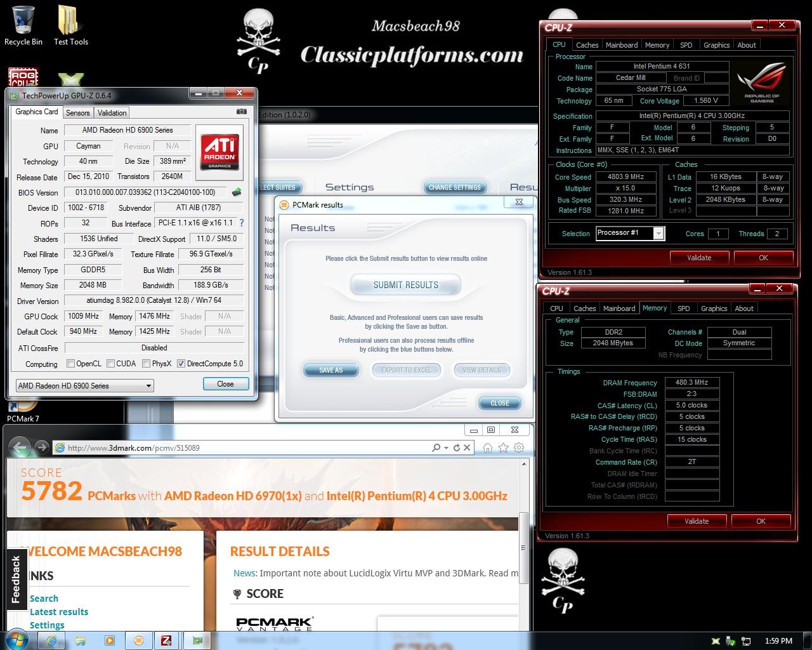Open the Mainboard tab in upper CPU-Z
The height and width of the screenshot is (650, 812).
(622, 45)
